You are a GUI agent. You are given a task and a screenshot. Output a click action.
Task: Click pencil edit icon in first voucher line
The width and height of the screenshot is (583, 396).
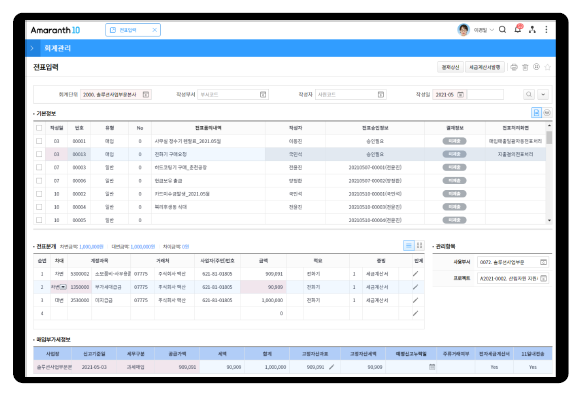tap(415, 274)
